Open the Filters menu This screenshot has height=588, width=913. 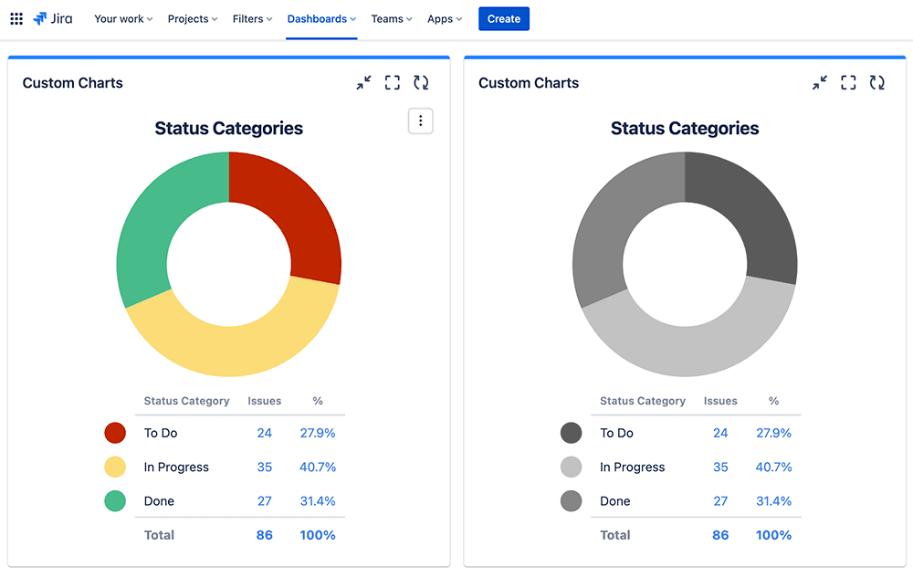tap(252, 19)
